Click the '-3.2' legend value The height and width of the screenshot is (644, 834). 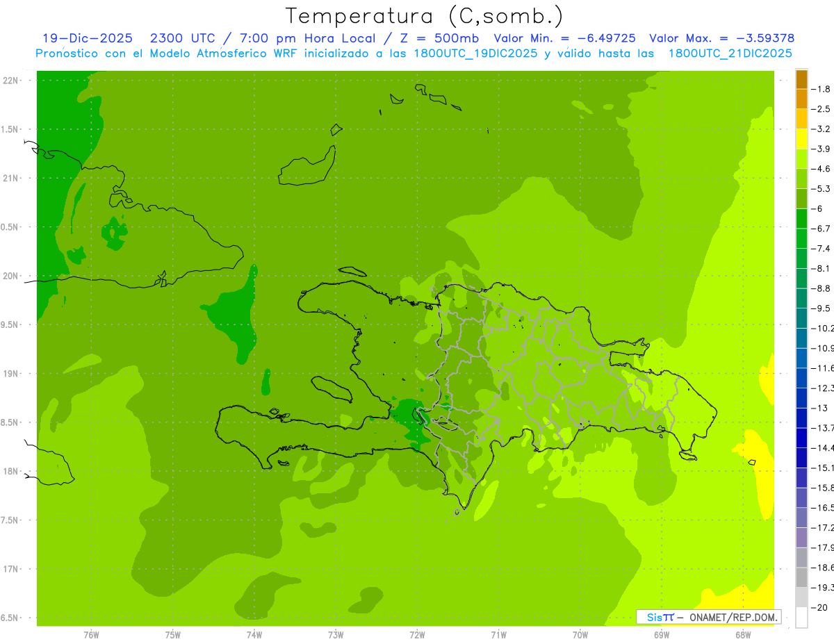click(x=821, y=129)
